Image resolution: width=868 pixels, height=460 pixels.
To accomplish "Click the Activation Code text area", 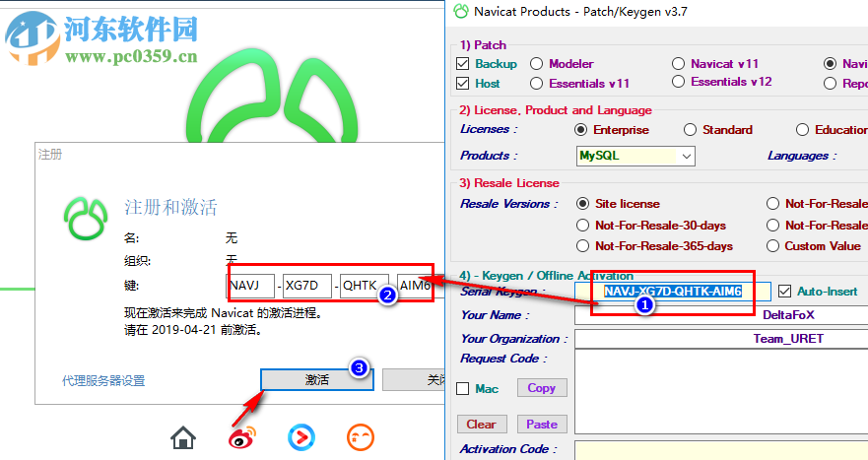I will [x=721, y=450].
